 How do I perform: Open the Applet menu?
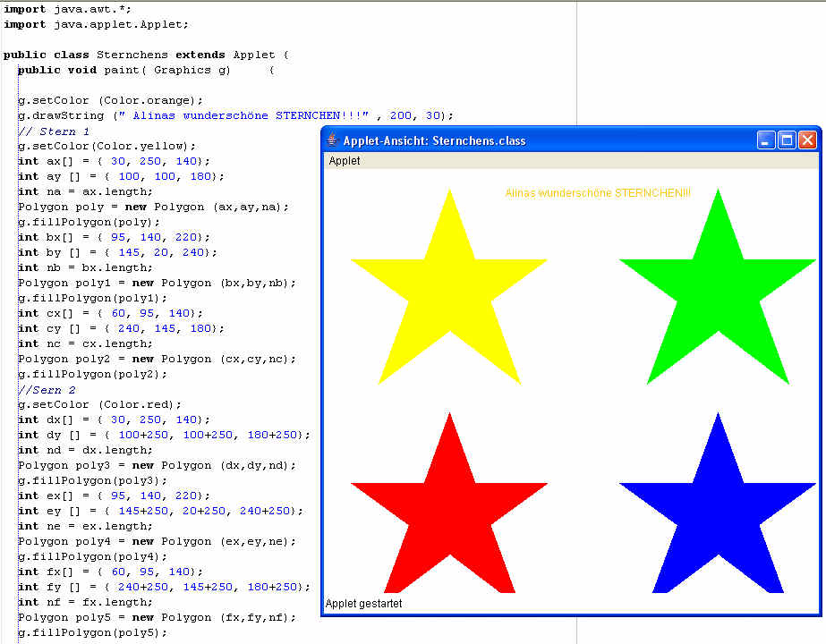point(345,161)
